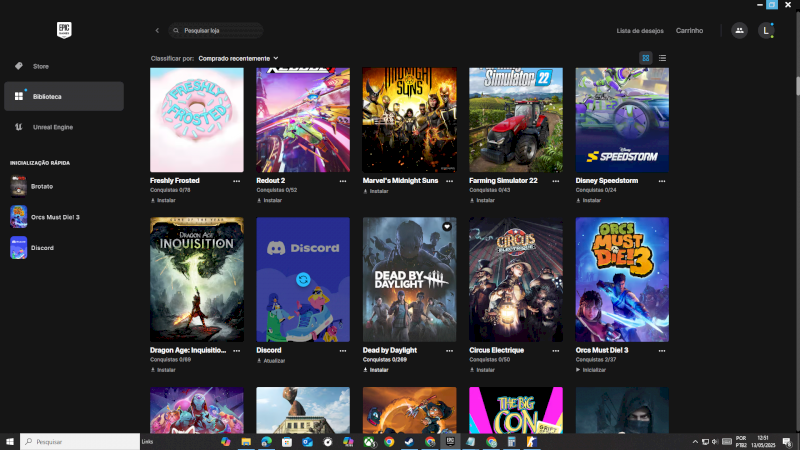800x450 pixels.
Task: Open Orcs Must Die! 3 cover
Action: [x=622, y=280]
